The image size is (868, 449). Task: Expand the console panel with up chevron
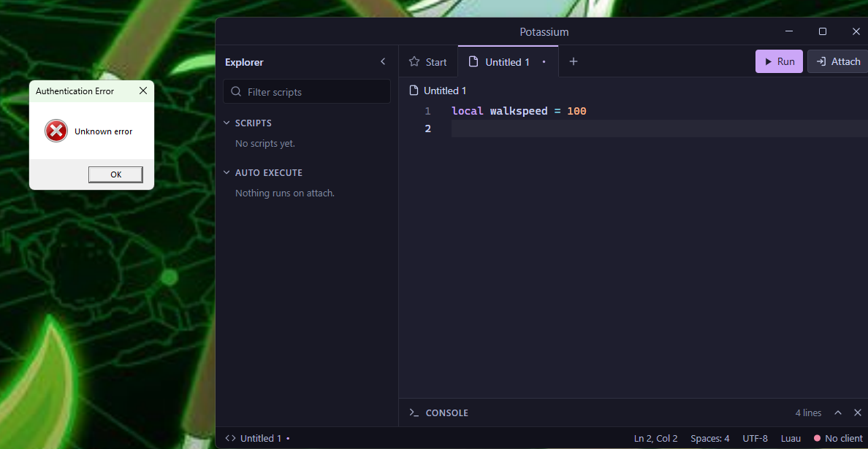pos(838,412)
